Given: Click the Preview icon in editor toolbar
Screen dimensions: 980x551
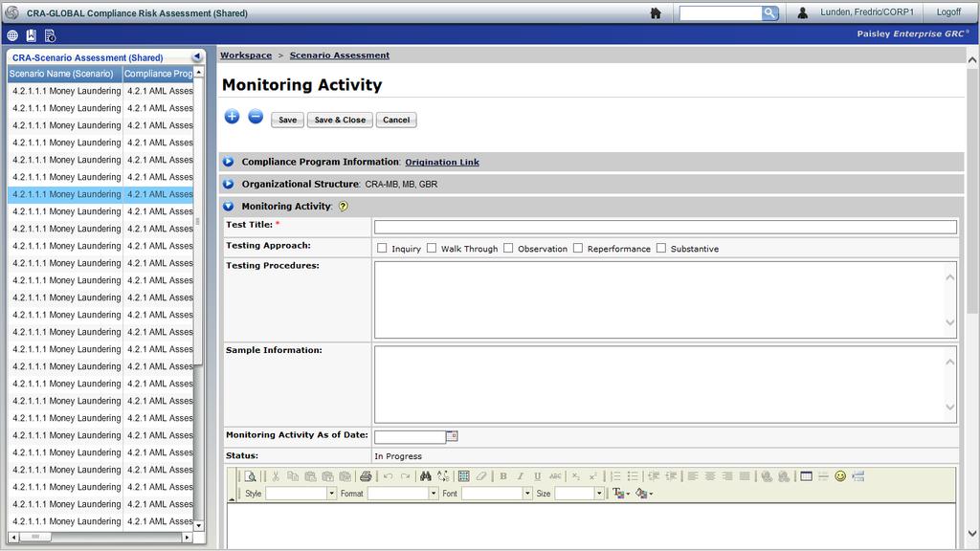Looking at the screenshot, I should [x=250, y=476].
